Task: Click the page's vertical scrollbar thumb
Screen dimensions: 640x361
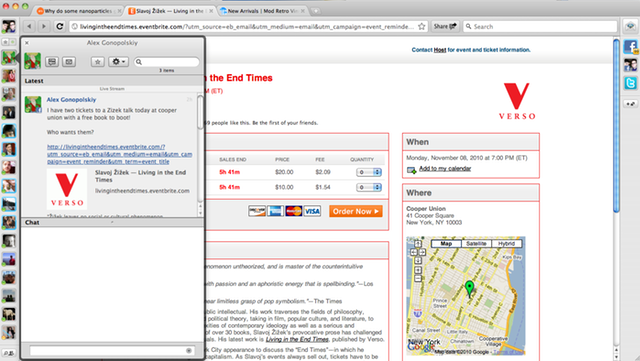Action: (x=616, y=125)
